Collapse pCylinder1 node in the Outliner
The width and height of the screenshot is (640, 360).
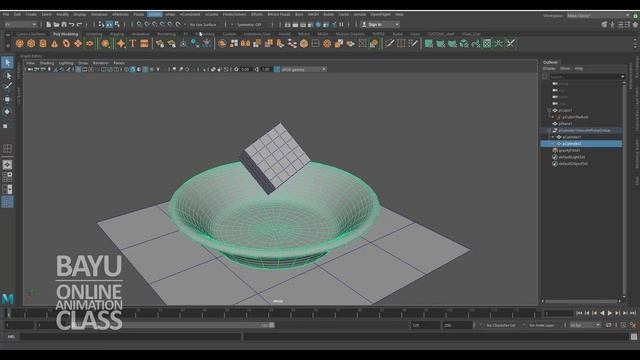[553, 137]
